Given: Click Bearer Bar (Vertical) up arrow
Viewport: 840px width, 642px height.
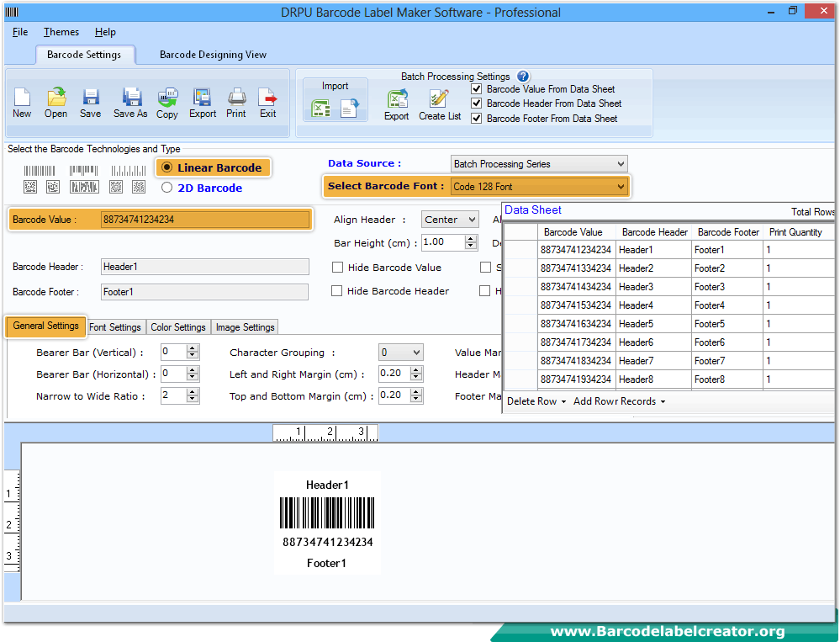Looking at the screenshot, I should click(193, 348).
